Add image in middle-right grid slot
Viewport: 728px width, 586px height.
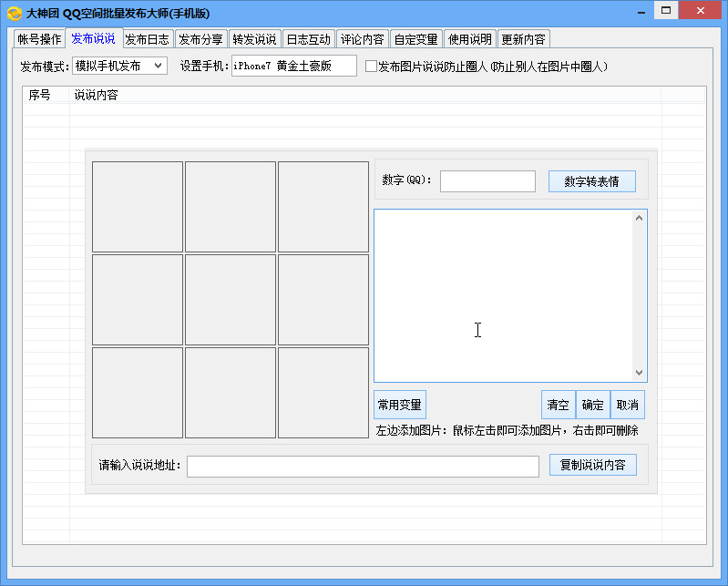pos(323,300)
